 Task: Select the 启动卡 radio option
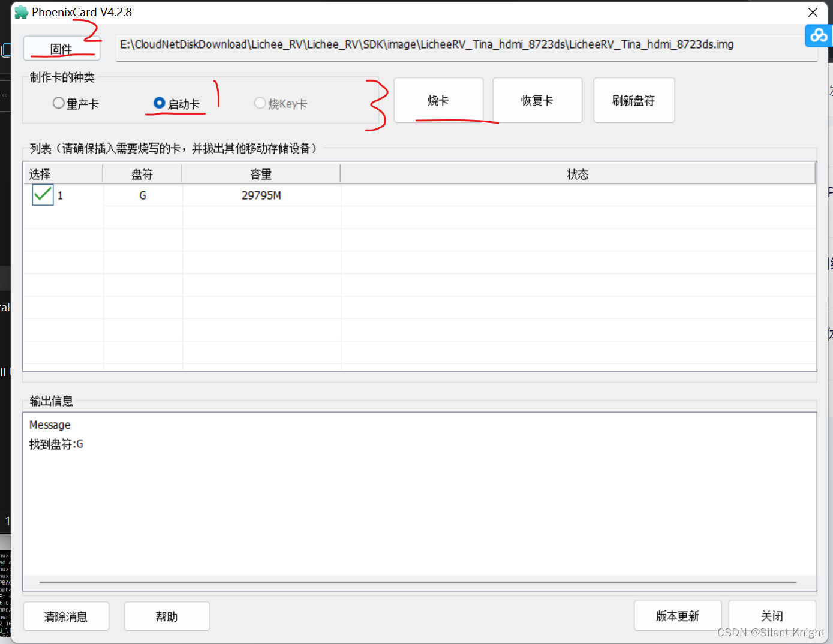click(176, 103)
